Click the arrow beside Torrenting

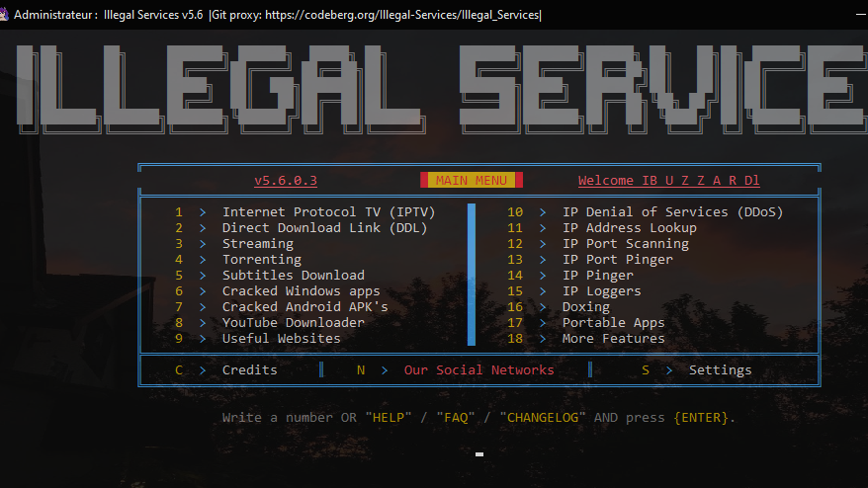(203, 260)
